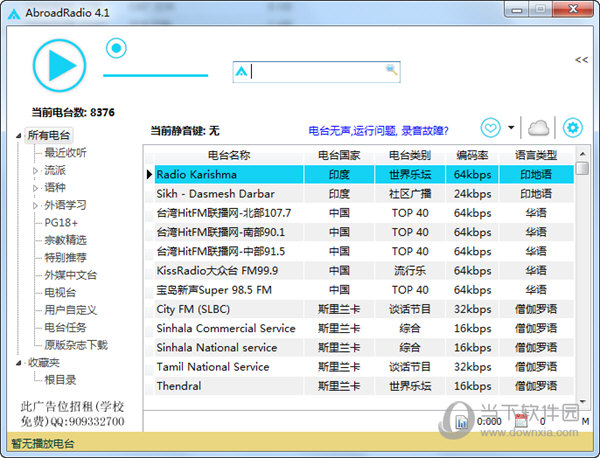This screenshot has height=458, width=600.
Task: Select 所有电台 in the tree
Action: (x=49, y=135)
